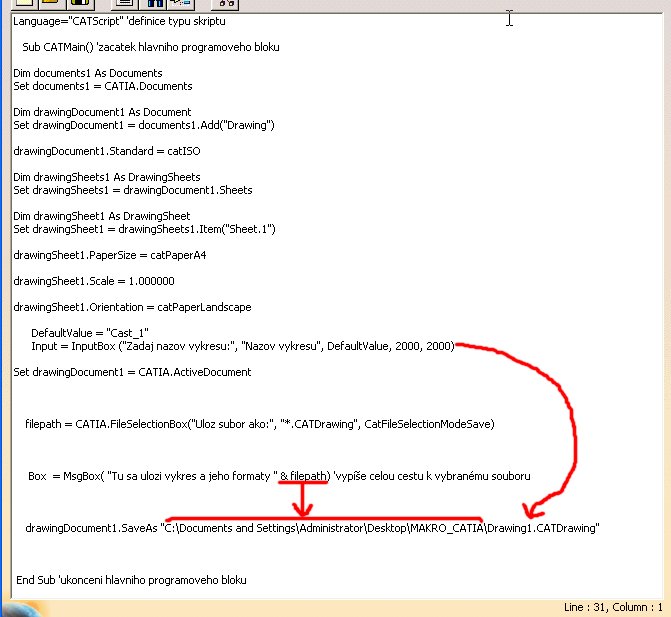Click the line 'Set drawingDocument1 = CATIA.ActiveDocument'
The image size is (671, 617).
[132, 372]
